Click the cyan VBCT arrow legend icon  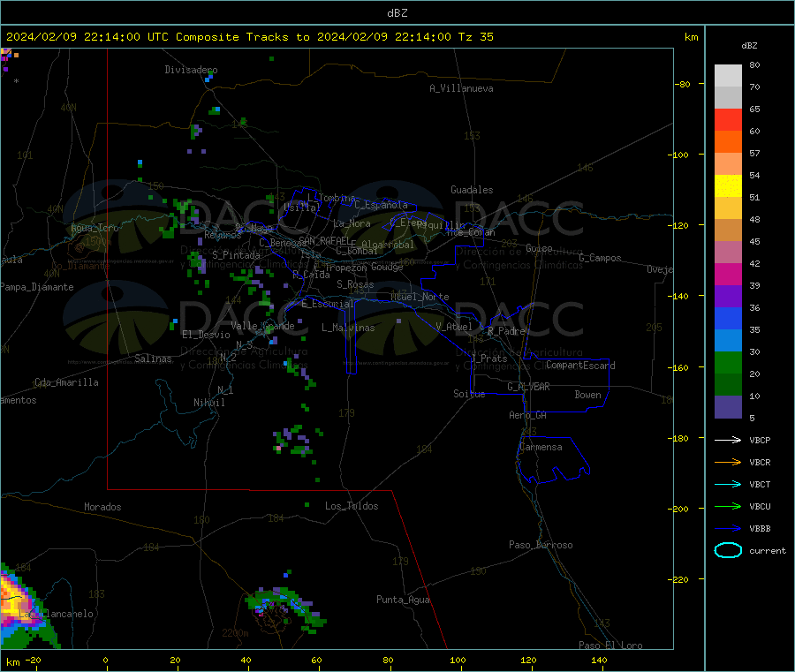coord(728,484)
